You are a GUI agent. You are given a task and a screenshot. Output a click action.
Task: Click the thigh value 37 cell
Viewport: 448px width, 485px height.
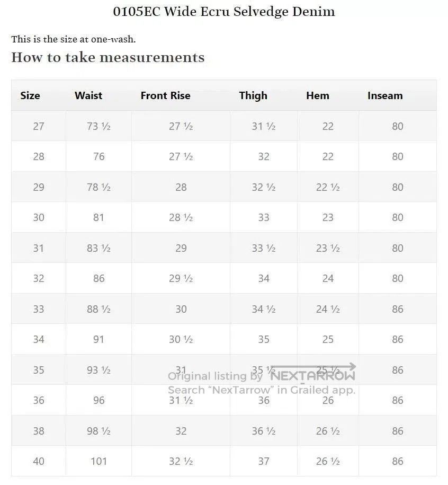pyautogui.click(x=264, y=461)
